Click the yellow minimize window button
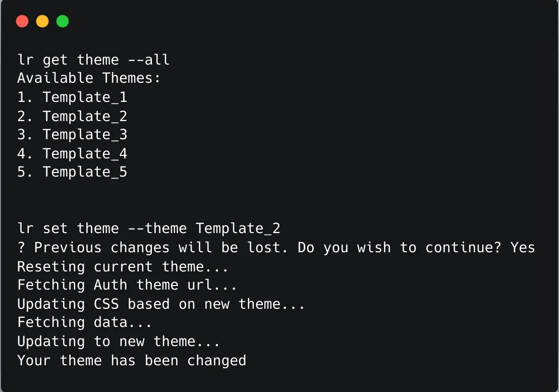The width and height of the screenshot is (559, 392). click(x=42, y=21)
